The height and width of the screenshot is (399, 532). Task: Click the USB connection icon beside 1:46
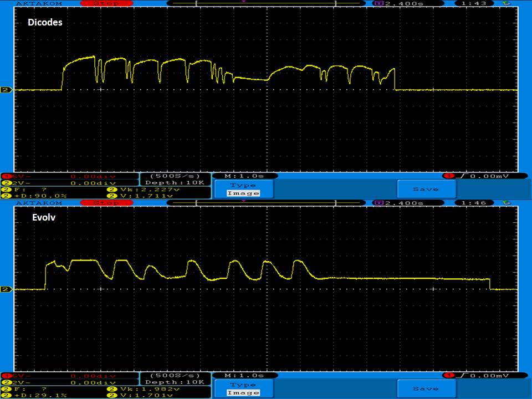(505, 203)
